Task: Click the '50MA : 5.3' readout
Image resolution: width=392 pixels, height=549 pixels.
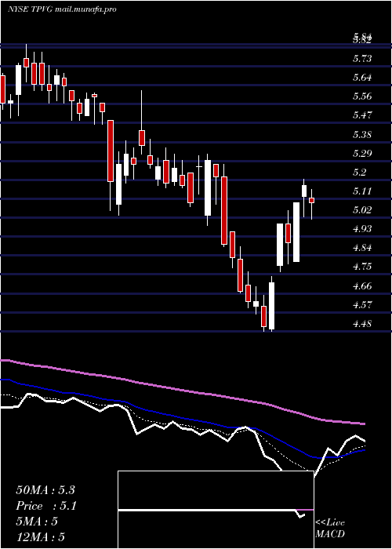Action: (x=45, y=490)
